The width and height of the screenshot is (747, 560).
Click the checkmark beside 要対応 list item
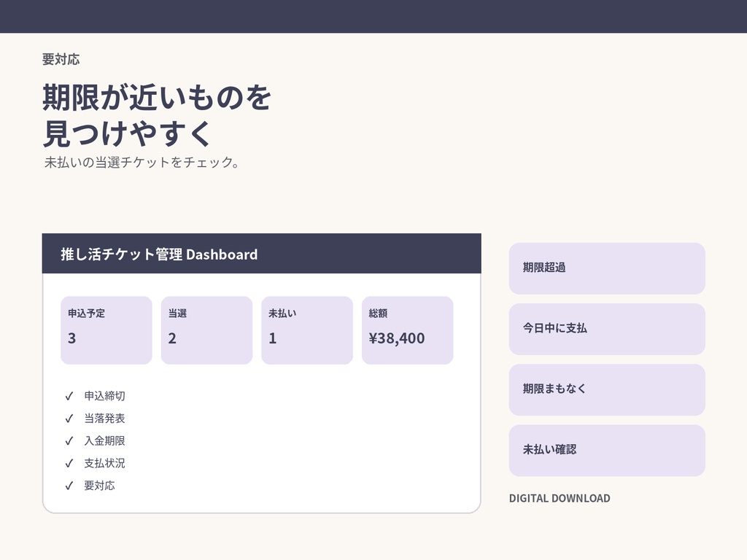(x=69, y=486)
